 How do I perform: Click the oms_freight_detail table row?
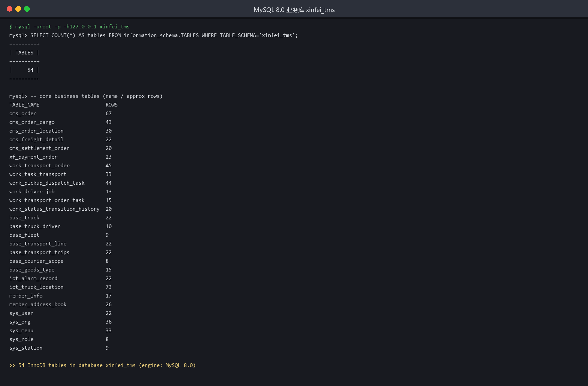tap(60, 140)
